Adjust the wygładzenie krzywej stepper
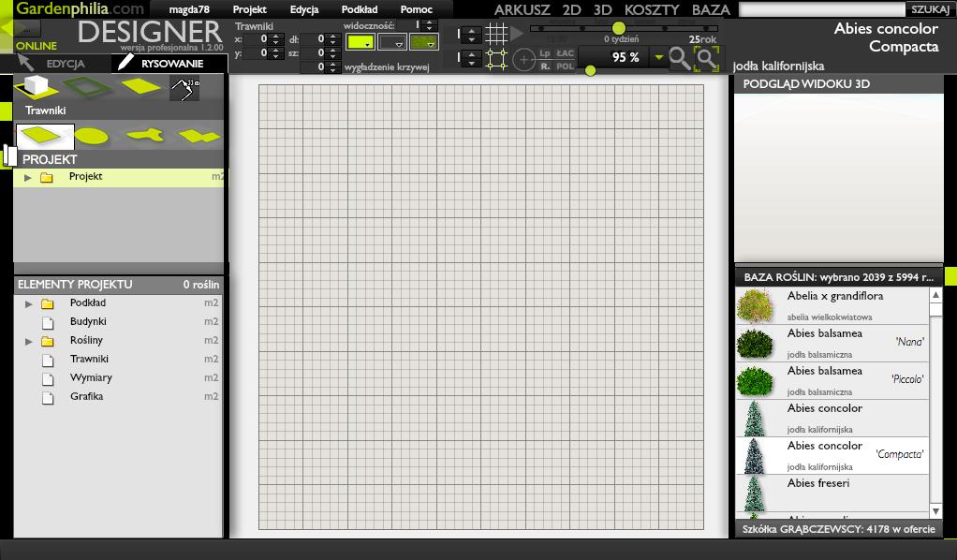 coord(332,67)
